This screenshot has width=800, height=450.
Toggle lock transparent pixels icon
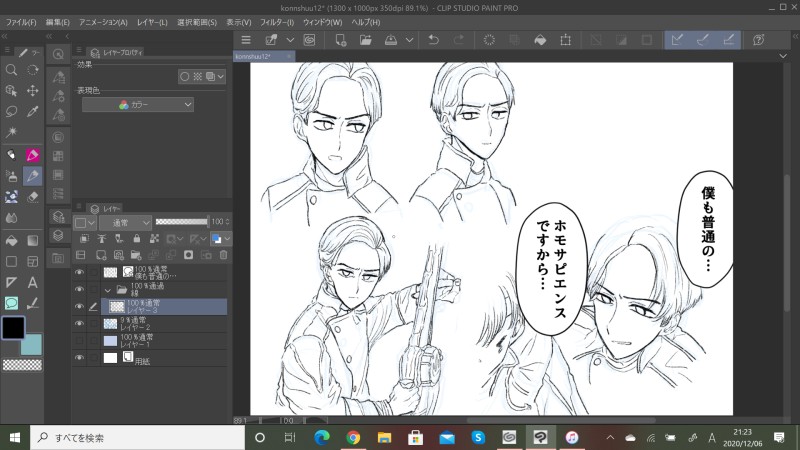pyautogui.click(x=154, y=238)
